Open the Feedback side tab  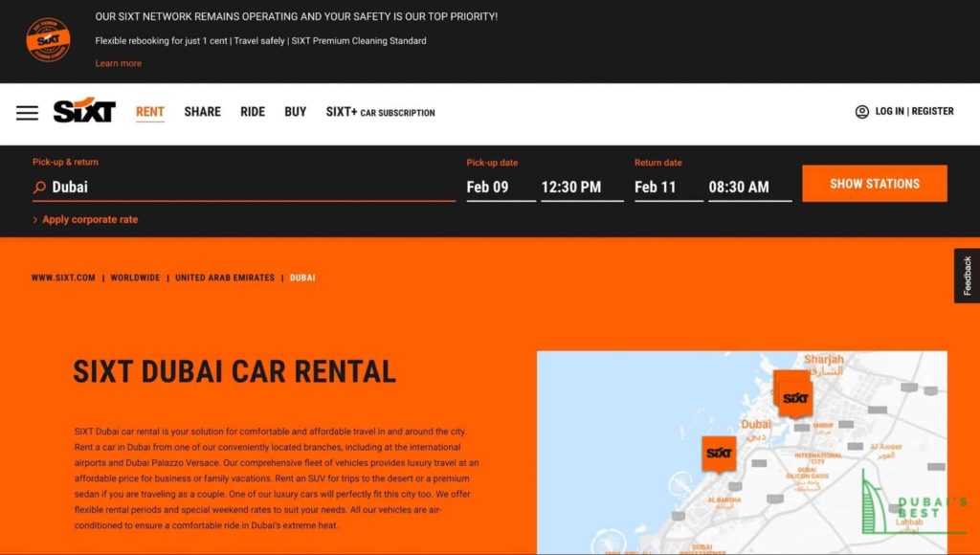pyautogui.click(x=967, y=276)
